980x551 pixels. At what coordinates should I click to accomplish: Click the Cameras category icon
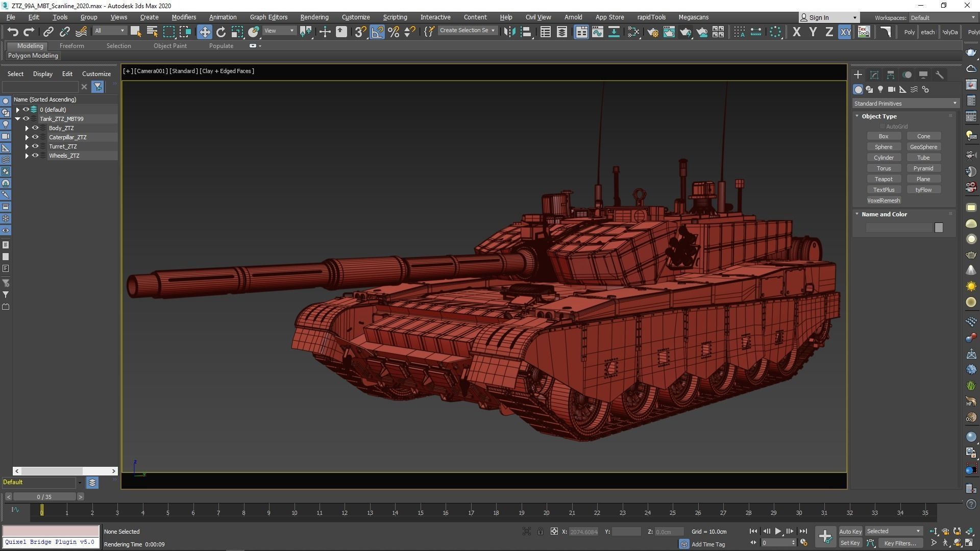tap(892, 89)
